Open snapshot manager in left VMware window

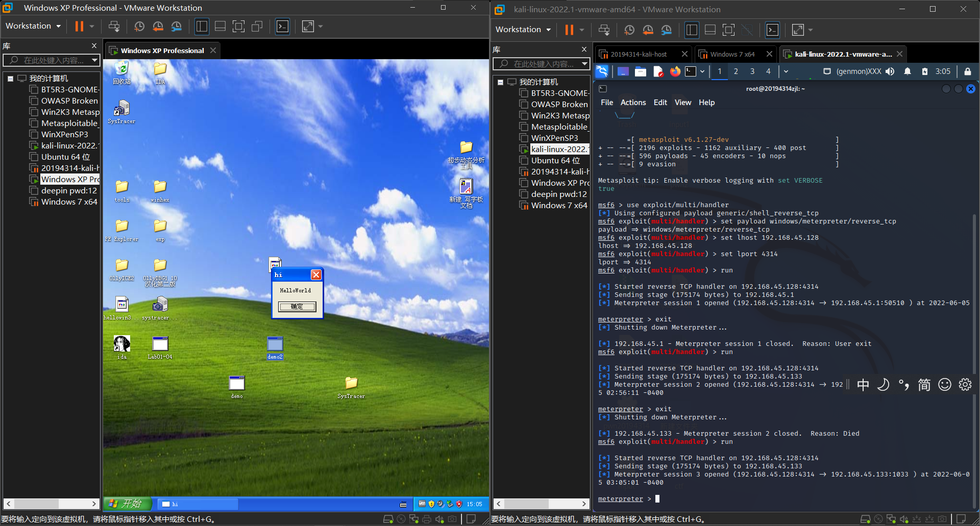[176, 26]
